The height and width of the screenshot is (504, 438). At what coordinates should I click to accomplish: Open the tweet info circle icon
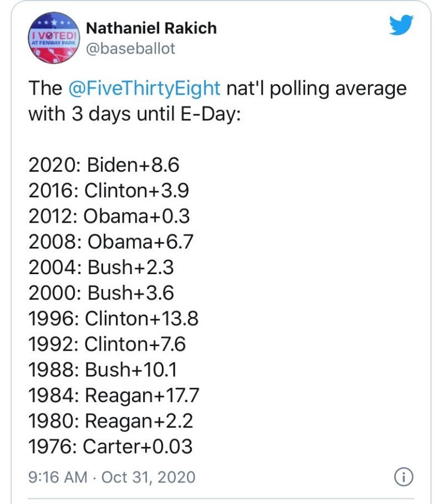[x=403, y=476]
